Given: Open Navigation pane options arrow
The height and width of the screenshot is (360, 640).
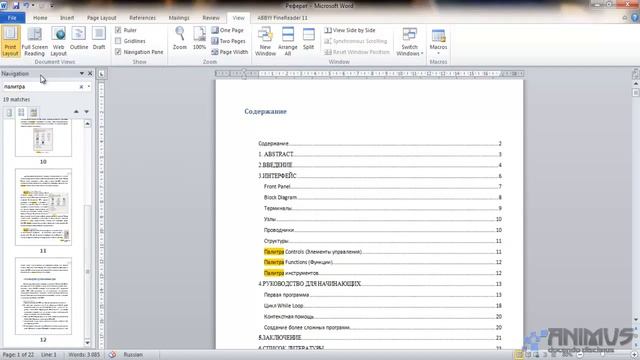Looking at the screenshot, I should tap(82, 73).
